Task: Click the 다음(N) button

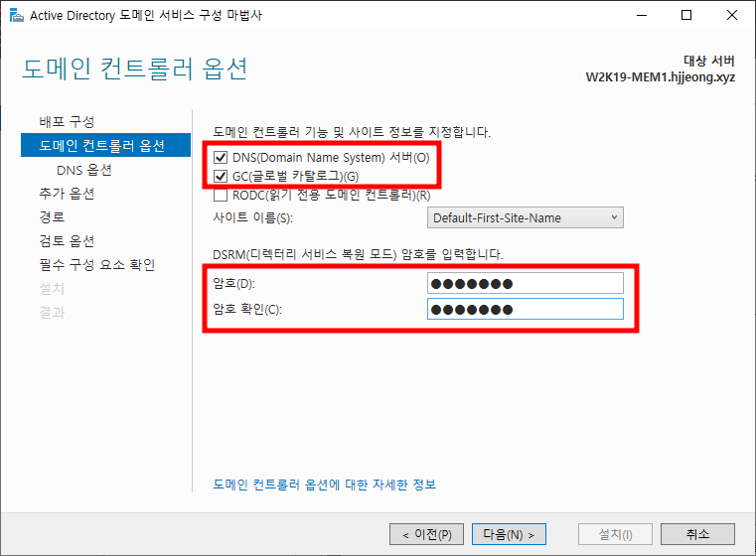Action: tap(509, 534)
